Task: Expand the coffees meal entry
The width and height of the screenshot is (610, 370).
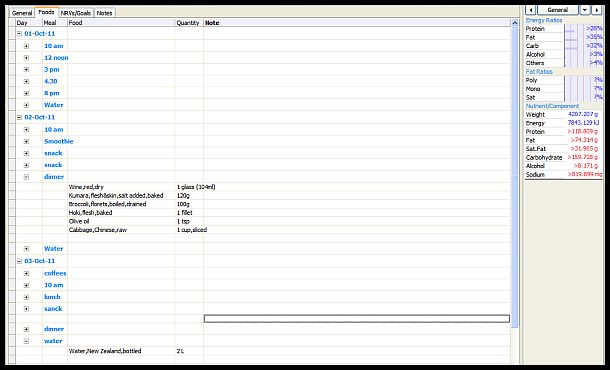Action: click(26, 274)
